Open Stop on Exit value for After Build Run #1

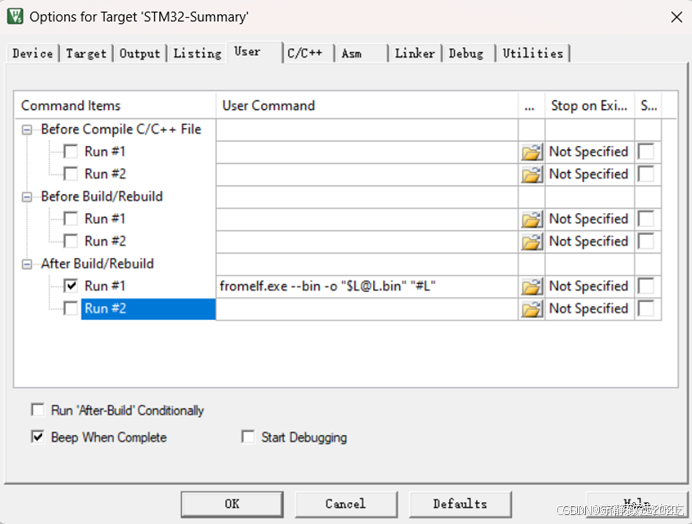pyautogui.click(x=589, y=286)
